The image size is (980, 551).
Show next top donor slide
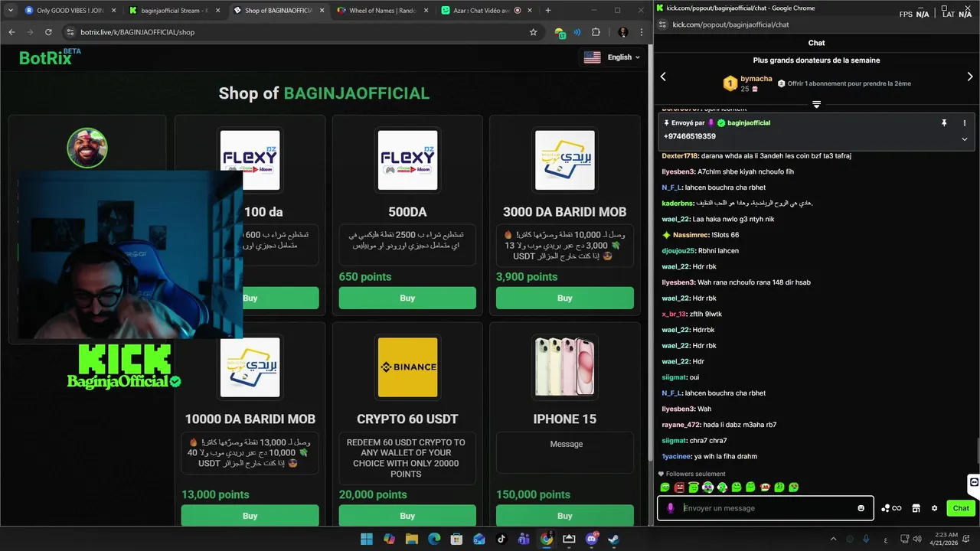[970, 77]
